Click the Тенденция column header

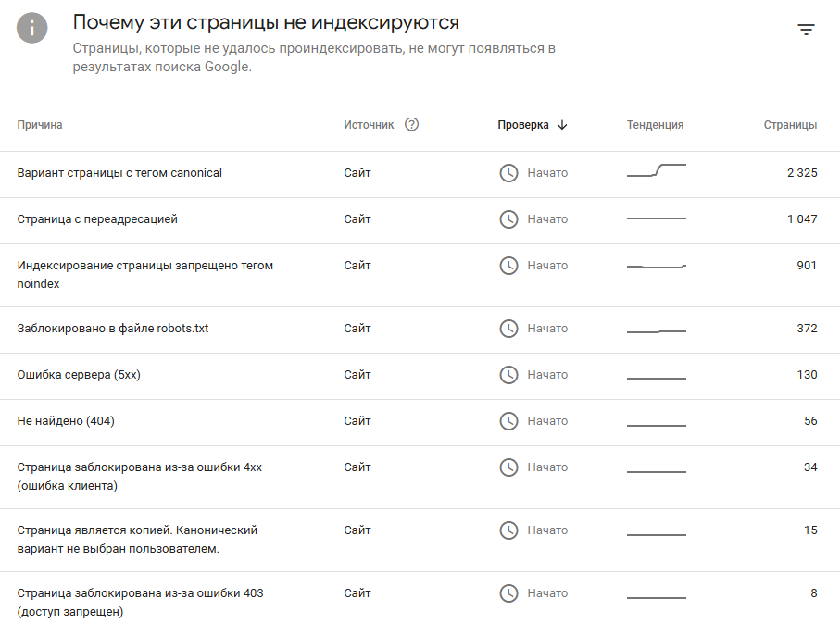655,125
